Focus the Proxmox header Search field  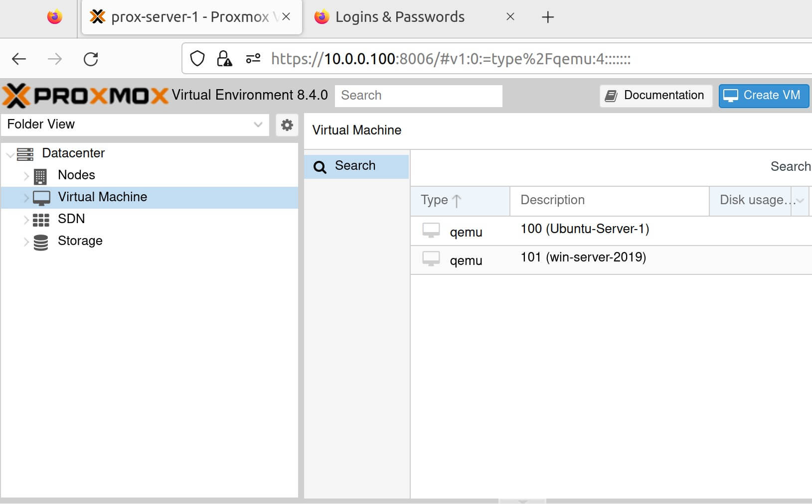click(419, 96)
